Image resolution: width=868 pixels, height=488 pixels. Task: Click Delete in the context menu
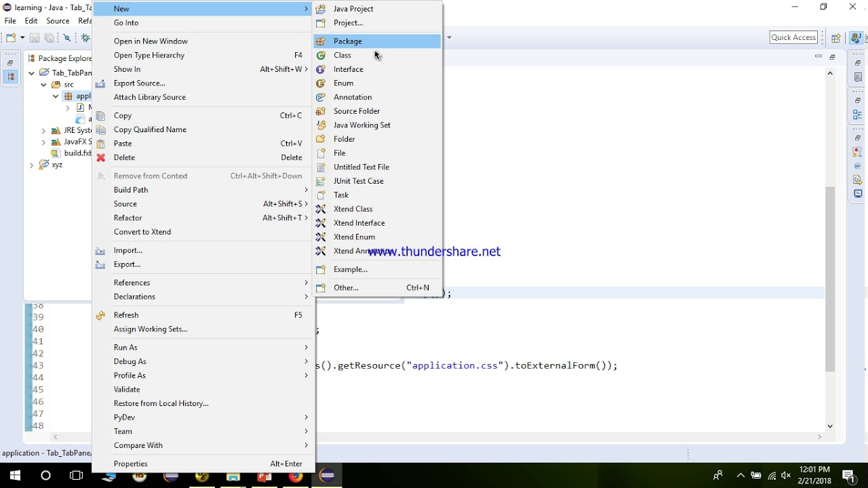click(x=203, y=158)
